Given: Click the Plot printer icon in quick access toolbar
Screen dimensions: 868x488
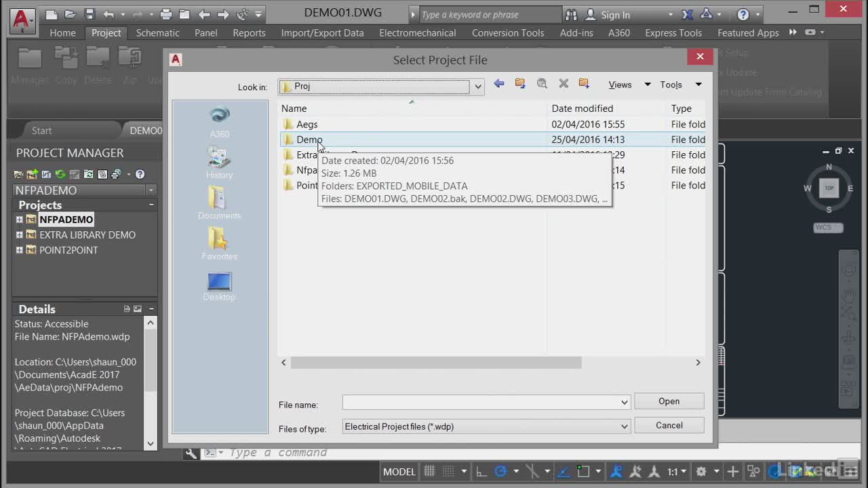Looking at the screenshot, I should (166, 14).
